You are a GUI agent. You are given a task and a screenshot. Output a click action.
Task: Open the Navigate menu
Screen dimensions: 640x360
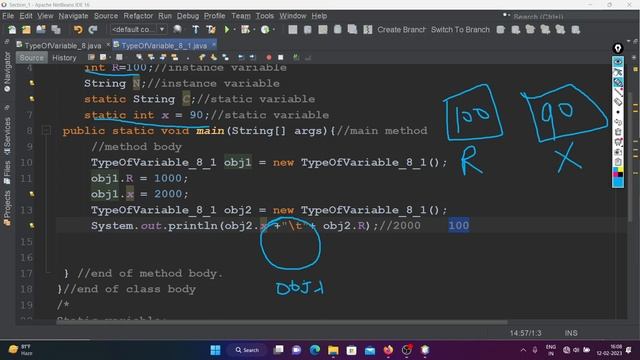(x=73, y=16)
